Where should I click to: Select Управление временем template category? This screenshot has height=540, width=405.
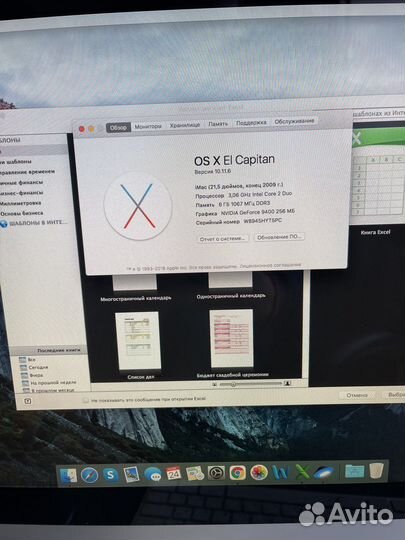click(28, 172)
